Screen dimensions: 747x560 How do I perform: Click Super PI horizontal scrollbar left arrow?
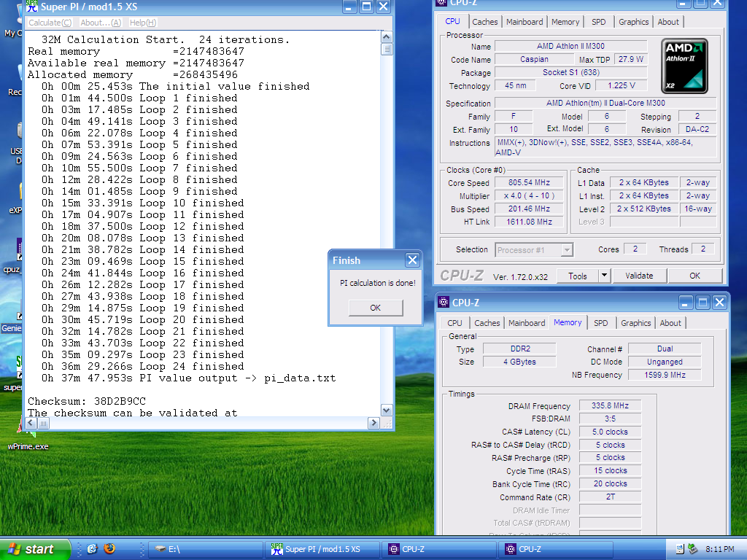click(31, 423)
